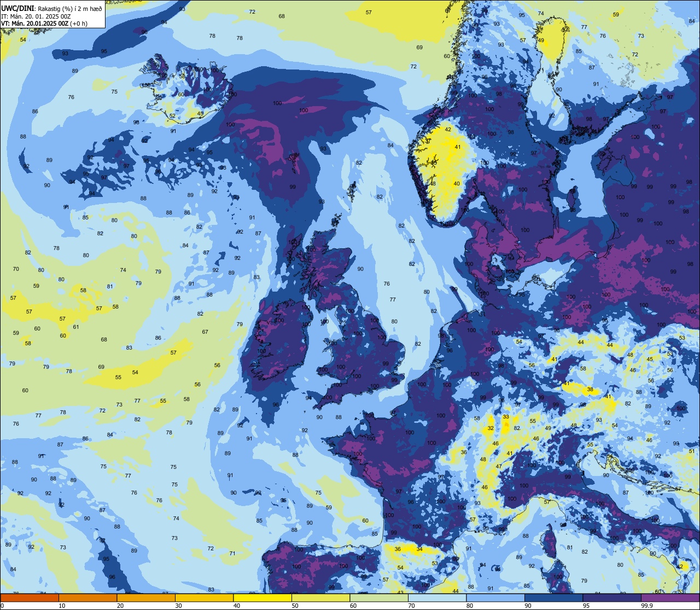Click the 20–30 light orange legend swatch
The height and width of the screenshot is (610, 700).
point(146,598)
